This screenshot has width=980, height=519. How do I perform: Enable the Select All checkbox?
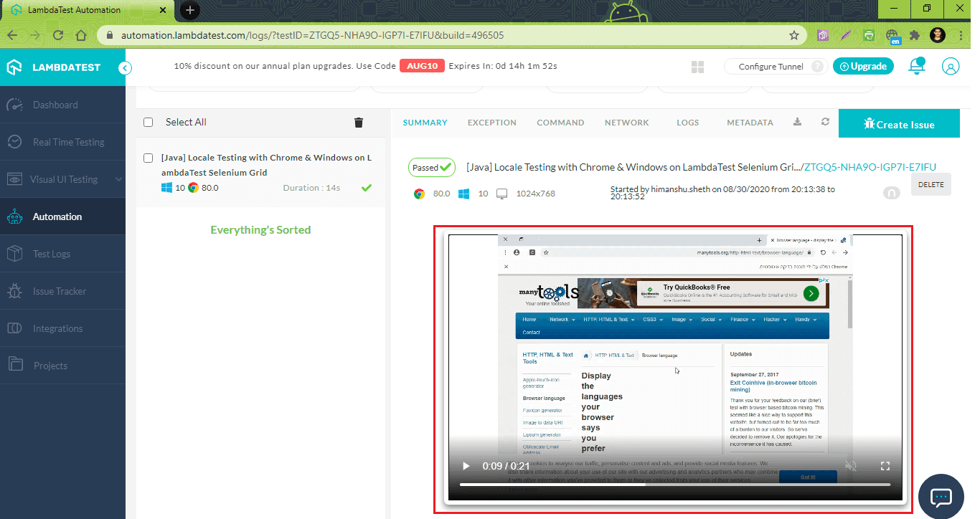pyautogui.click(x=148, y=122)
